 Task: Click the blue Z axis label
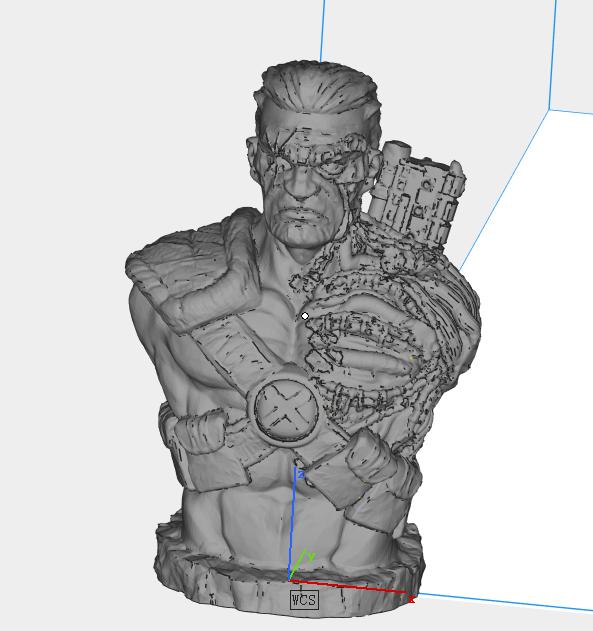click(x=301, y=475)
